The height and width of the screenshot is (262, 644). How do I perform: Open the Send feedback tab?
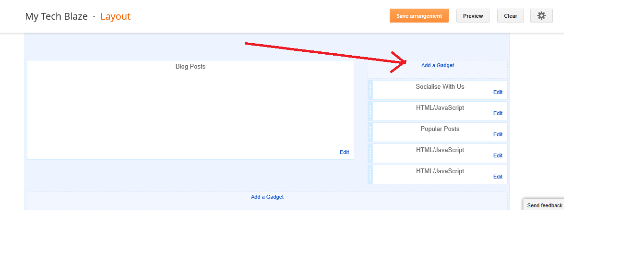544,205
